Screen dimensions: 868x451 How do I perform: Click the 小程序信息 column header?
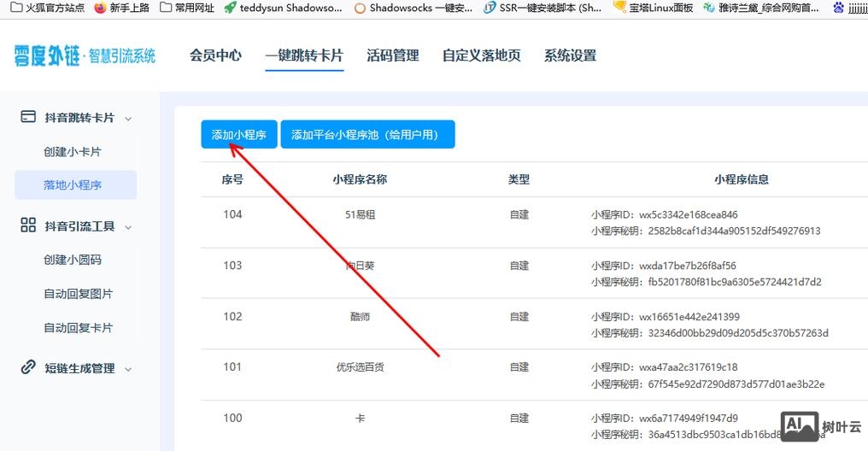[x=742, y=179]
